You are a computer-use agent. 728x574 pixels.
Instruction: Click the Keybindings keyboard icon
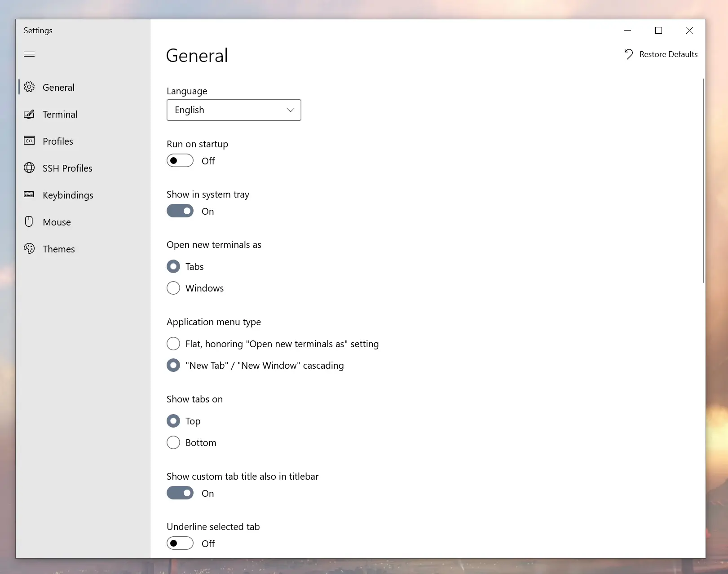pos(29,194)
